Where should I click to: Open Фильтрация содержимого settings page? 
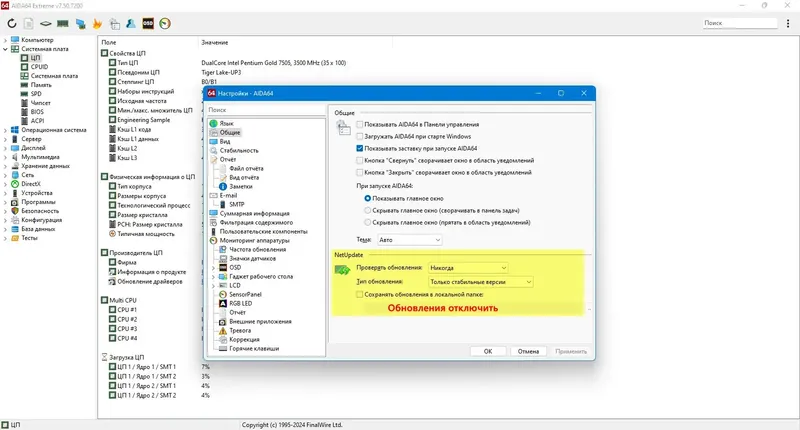(x=256, y=222)
